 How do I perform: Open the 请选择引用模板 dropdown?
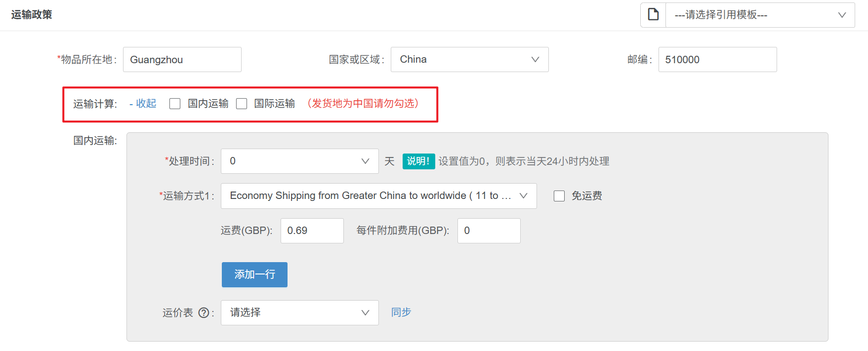tap(760, 15)
